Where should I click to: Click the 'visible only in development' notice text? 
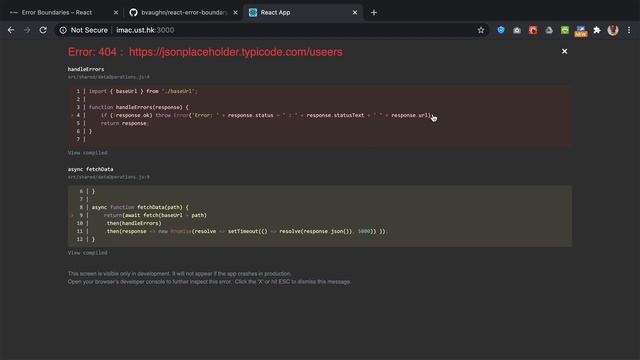180,273
